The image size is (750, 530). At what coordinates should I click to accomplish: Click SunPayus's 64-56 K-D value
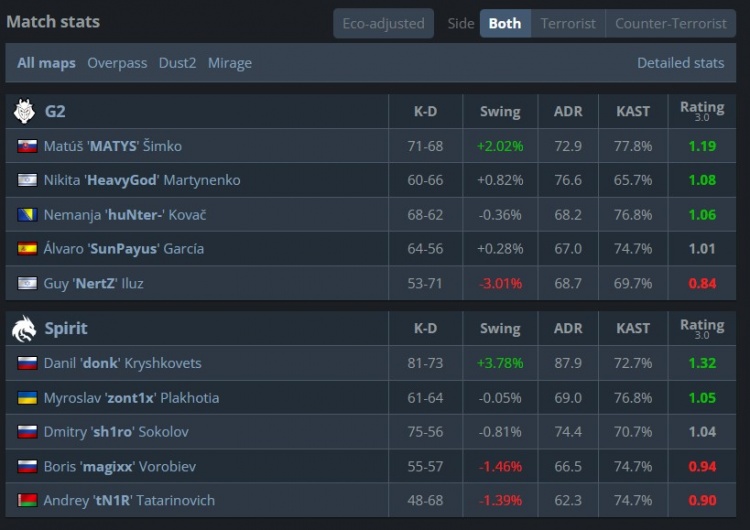pyautogui.click(x=425, y=249)
